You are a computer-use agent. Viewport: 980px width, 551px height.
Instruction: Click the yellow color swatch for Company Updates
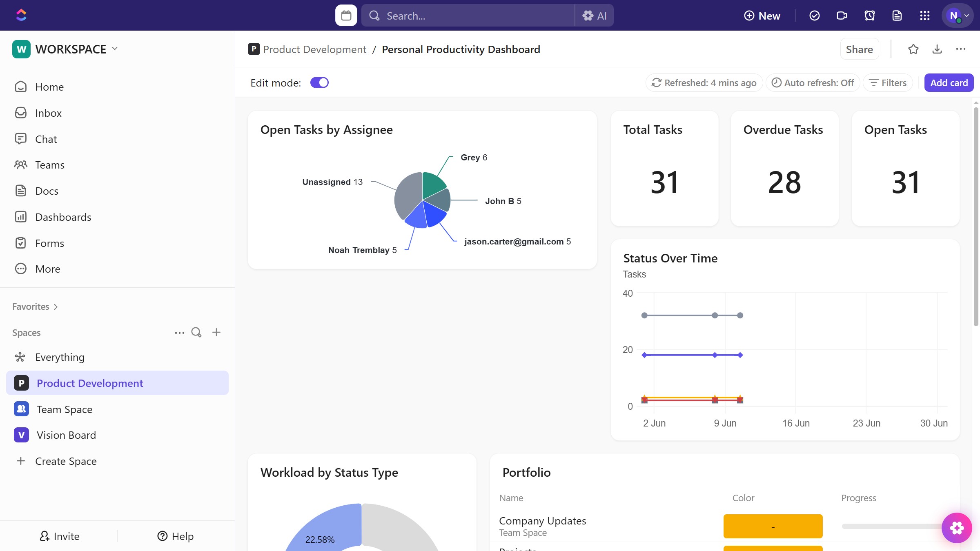[773, 526]
